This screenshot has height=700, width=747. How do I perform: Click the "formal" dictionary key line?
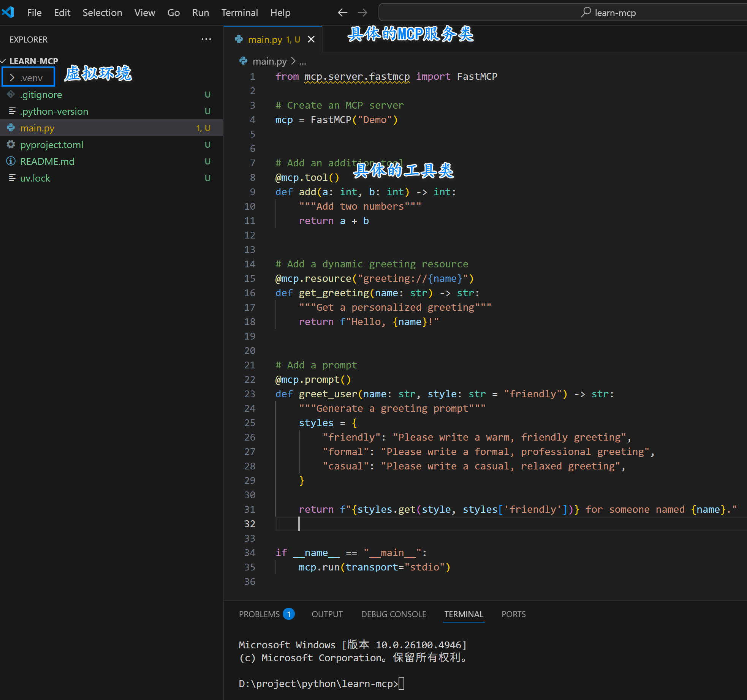click(489, 452)
